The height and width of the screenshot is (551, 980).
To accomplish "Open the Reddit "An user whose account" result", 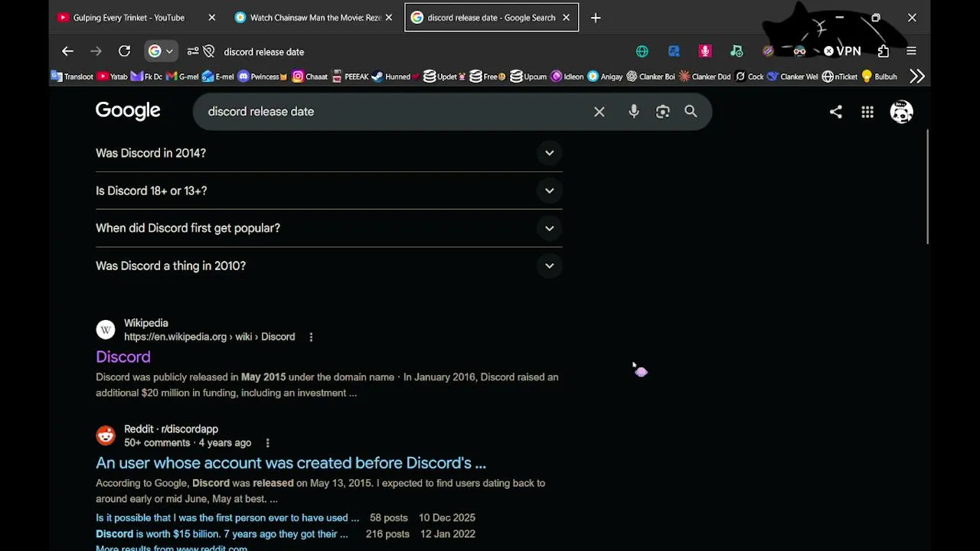I will [x=291, y=463].
